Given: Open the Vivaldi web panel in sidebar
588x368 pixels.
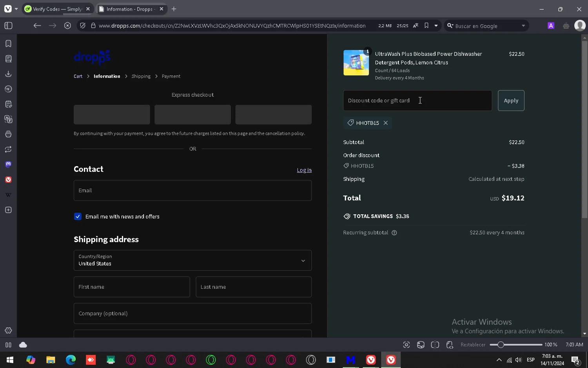Looking at the screenshot, I should [8, 180].
